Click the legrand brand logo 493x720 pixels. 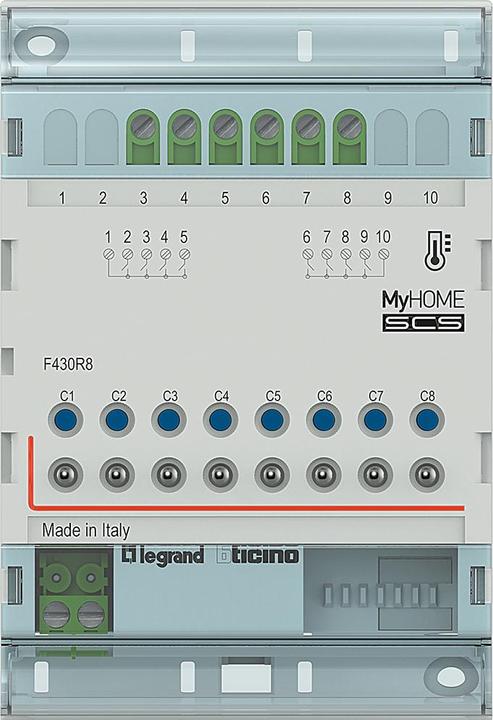pos(162,556)
